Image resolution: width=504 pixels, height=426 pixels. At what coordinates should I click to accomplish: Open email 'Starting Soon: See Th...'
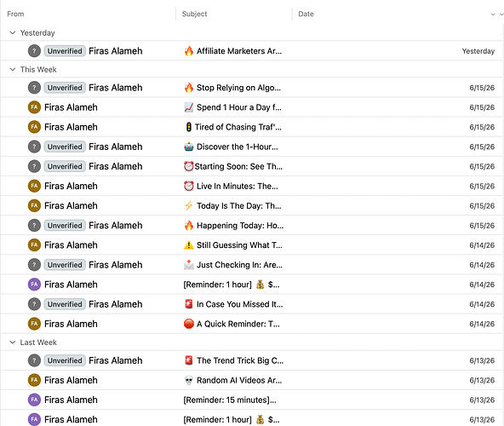252,166
